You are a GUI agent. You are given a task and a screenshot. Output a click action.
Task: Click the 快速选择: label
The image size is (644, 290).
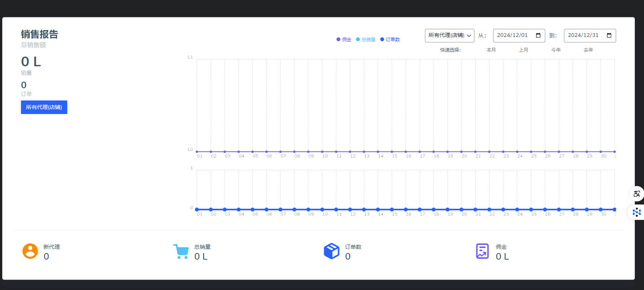(x=451, y=50)
